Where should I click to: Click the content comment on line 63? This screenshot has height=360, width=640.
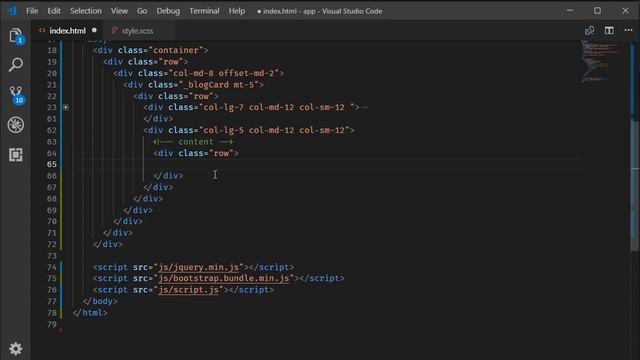click(x=193, y=142)
